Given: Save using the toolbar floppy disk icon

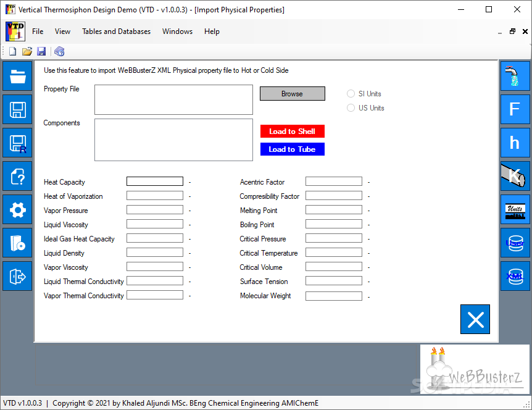Looking at the screenshot, I should [41, 51].
